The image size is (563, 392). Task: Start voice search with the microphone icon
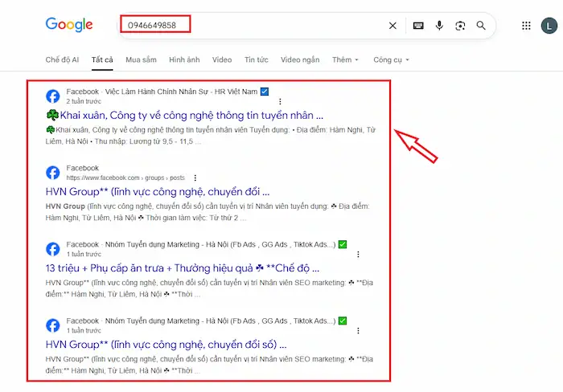(439, 26)
